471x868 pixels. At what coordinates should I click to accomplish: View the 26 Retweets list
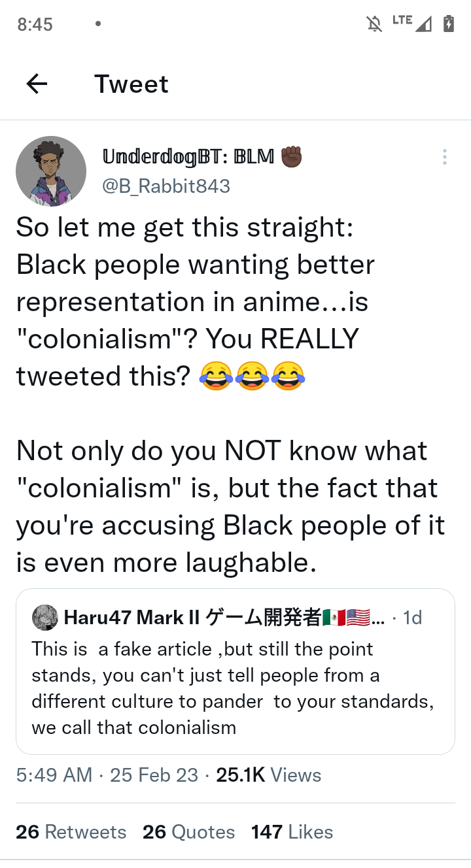[71, 832]
